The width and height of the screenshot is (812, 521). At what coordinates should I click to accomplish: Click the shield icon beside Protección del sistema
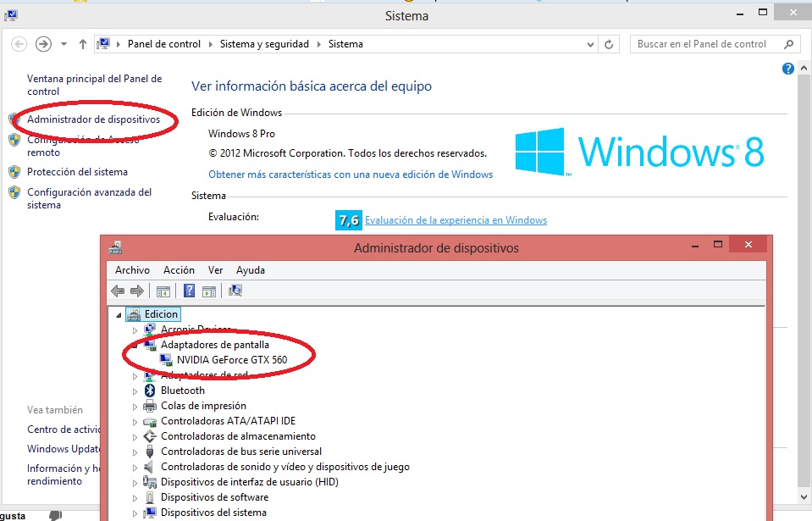(14, 172)
